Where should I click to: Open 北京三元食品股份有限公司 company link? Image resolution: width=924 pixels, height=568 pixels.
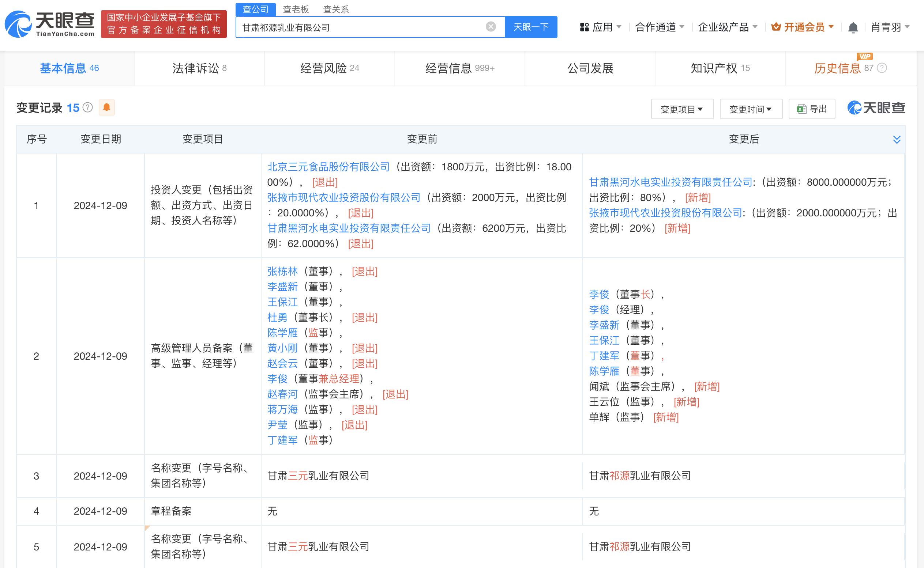tap(328, 167)
